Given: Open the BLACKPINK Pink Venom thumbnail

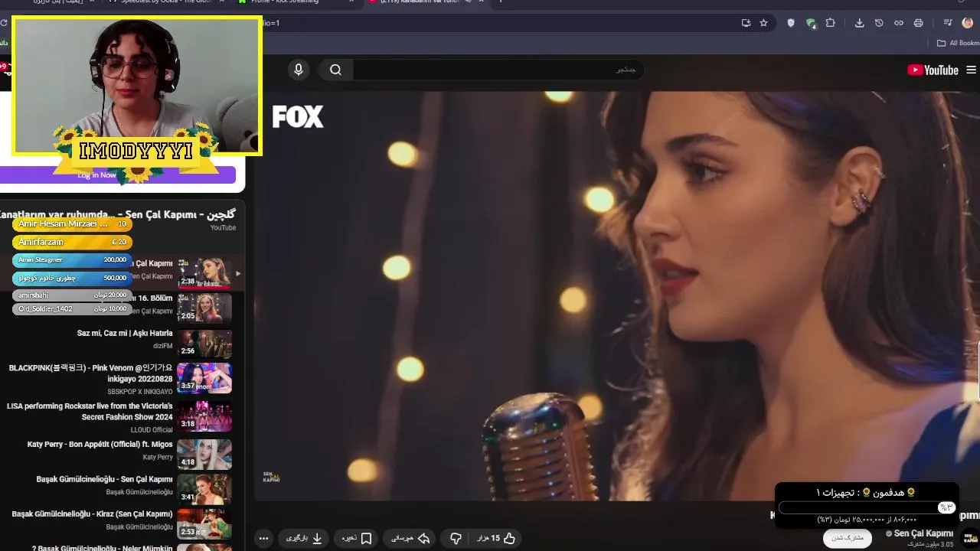Looking at the screenshot, I should 204,378.
